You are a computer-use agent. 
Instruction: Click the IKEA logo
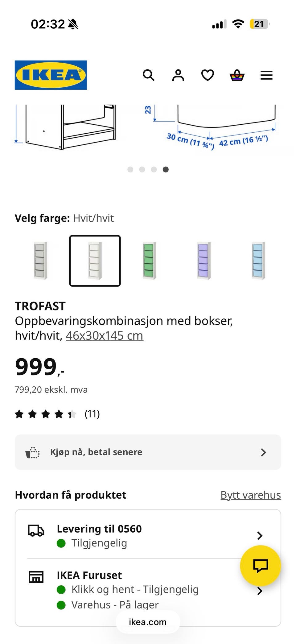pos(51,75)
